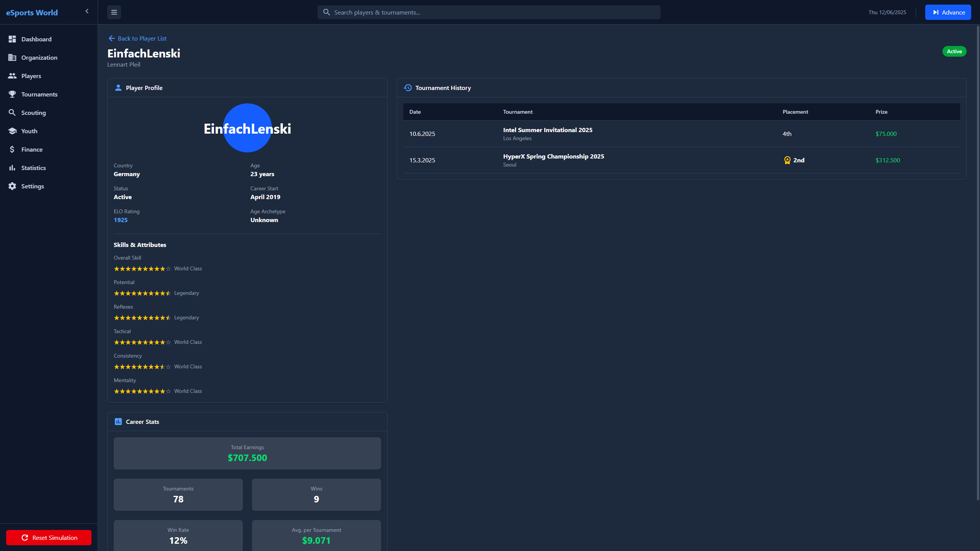Viewport: 980px width, 551px height.
Task: Click Back to Player List link
Action: tap(137, 38)
